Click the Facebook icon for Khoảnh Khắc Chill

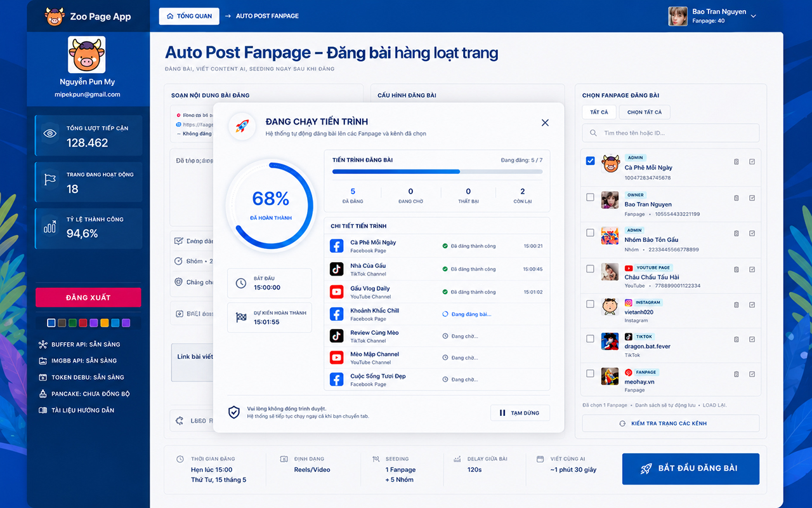pos(337,314)
